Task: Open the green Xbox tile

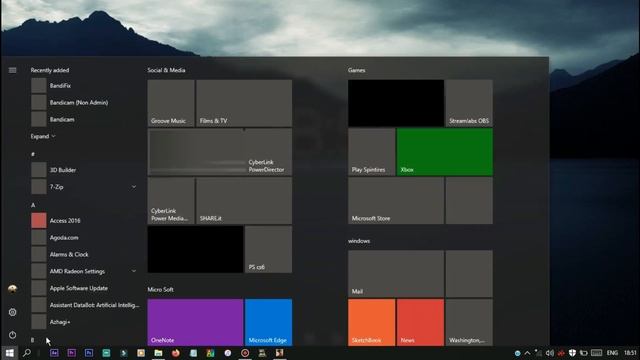Action: coord(444,152)
